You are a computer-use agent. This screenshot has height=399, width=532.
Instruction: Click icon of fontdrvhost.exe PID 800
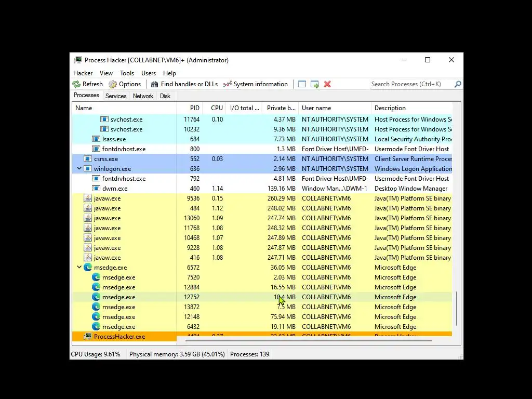tap(96, 149)
